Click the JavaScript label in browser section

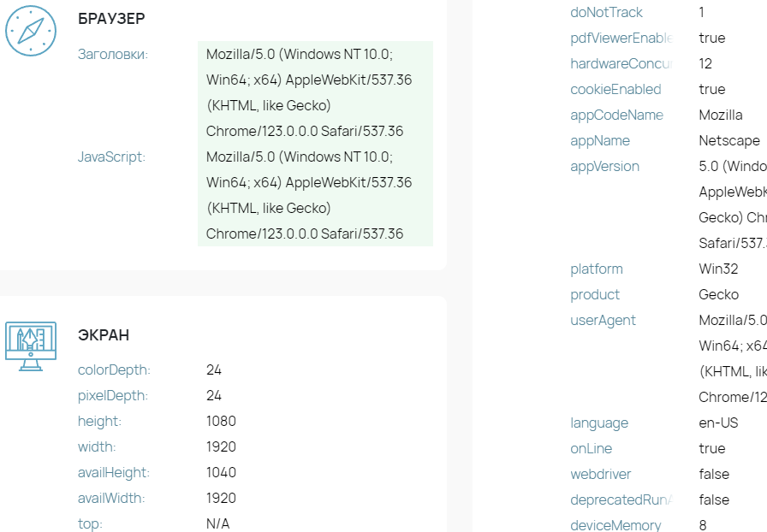coord(111,157)
